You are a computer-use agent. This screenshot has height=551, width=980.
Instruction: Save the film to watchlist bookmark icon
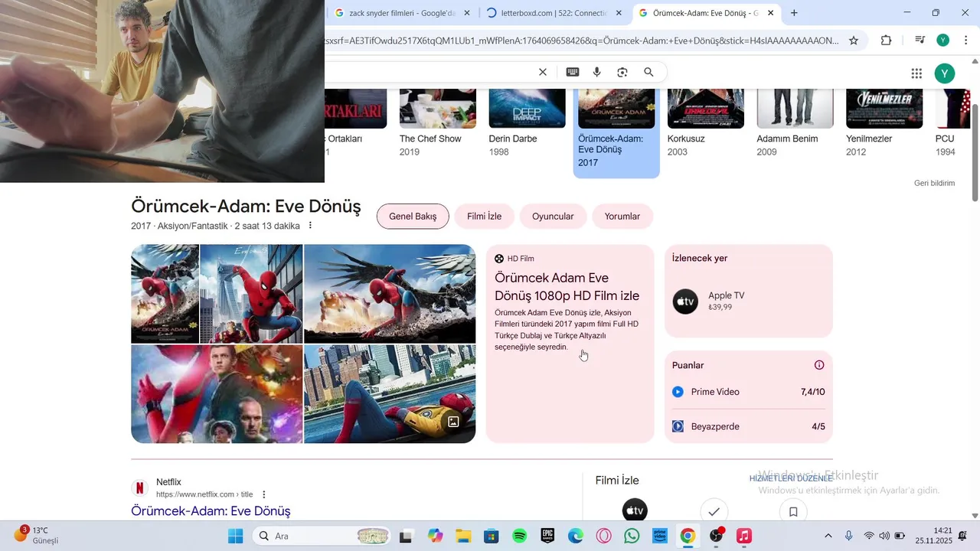point(793,511)
